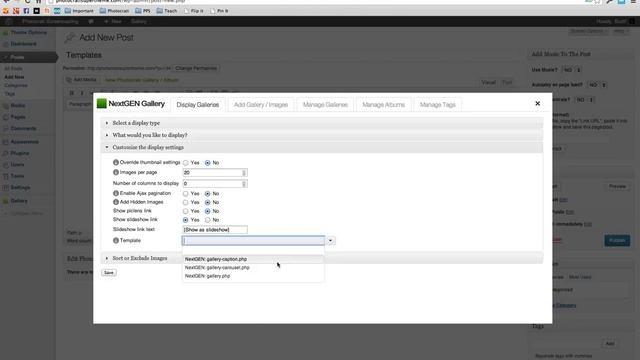Select Yes for Add Hidden Images
This screenshot has height=360, width=640.
coord(186,202)
